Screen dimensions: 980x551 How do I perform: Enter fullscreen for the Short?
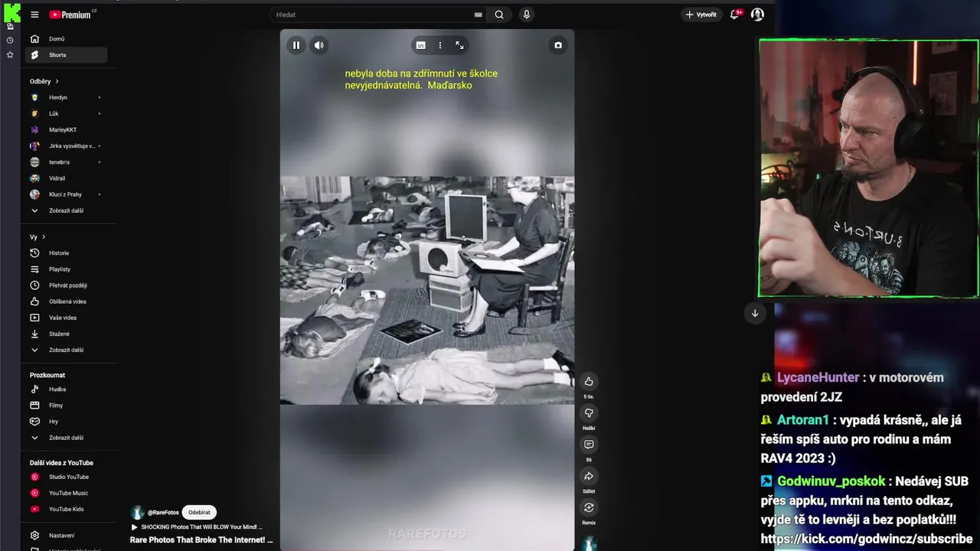(x=459, y=45)
